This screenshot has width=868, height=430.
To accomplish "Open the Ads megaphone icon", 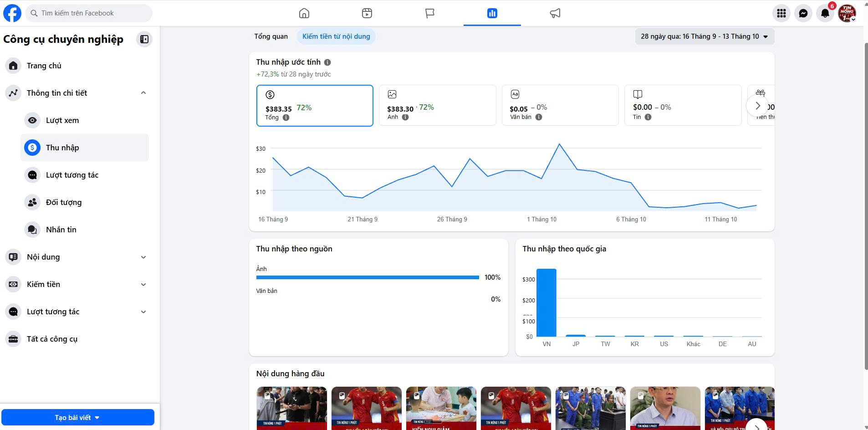I will pos(555,13).
